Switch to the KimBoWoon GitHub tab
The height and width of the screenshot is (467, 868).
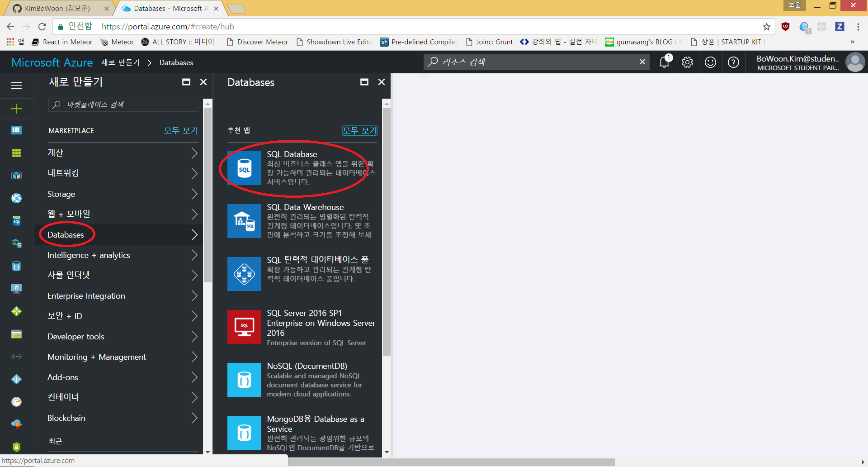pyautogui.click(x=57, y=8)
